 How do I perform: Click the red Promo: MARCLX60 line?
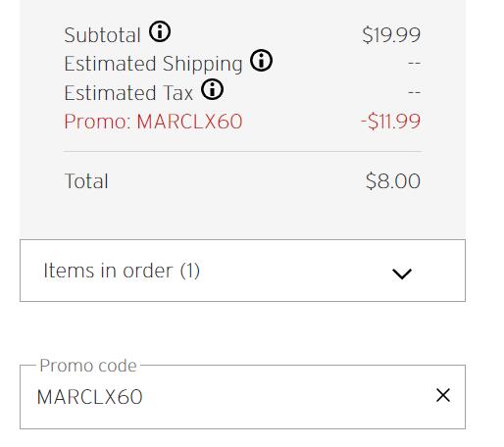pyautogui.click(x=153, y=122)
